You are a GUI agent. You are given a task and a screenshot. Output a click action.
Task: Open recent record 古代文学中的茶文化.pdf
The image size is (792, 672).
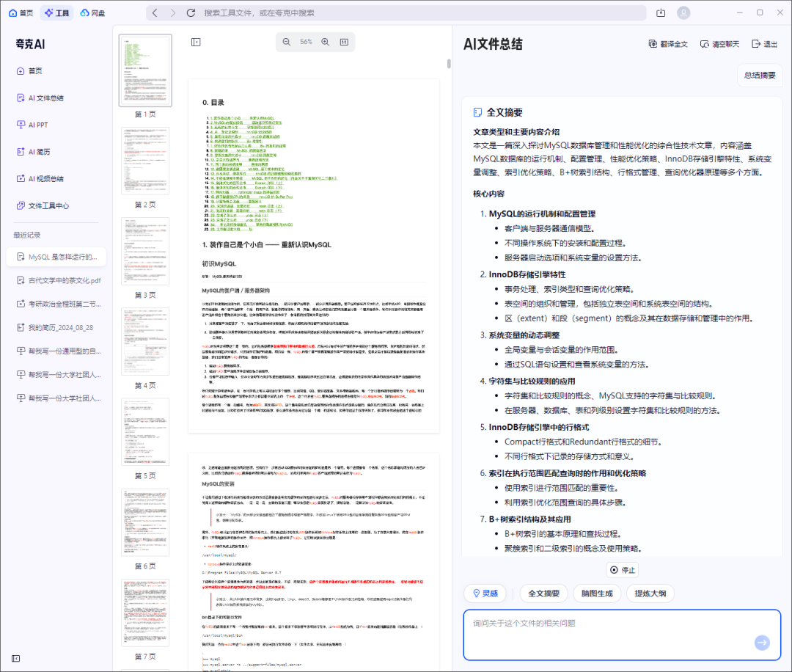(x=59, y=280)
